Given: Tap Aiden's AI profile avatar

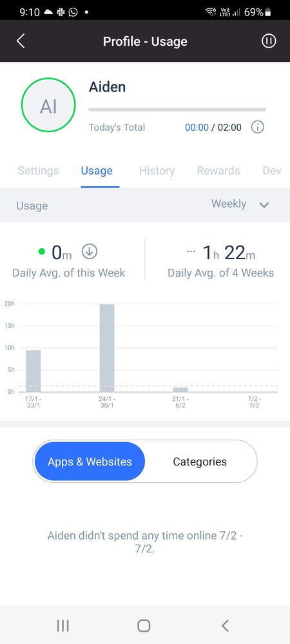Looking at the screenshot, I should coord(48,105).
